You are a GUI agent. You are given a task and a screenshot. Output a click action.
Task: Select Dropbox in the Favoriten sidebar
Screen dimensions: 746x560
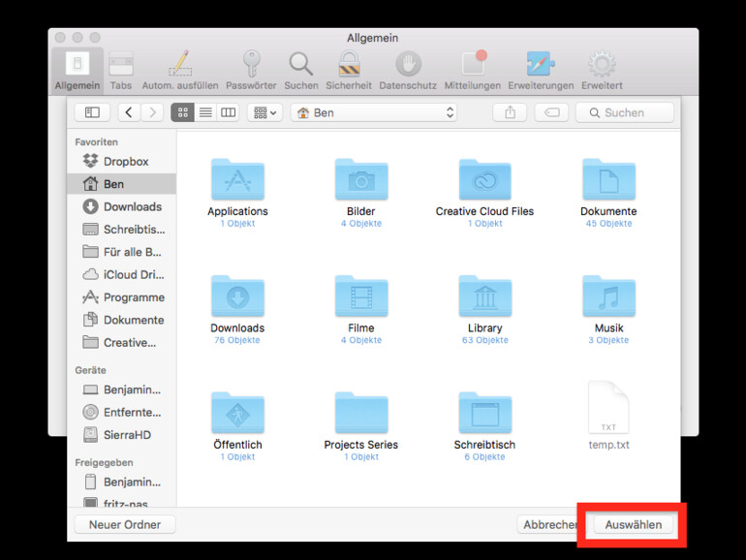pyautogui.click(x=122, y=161)
